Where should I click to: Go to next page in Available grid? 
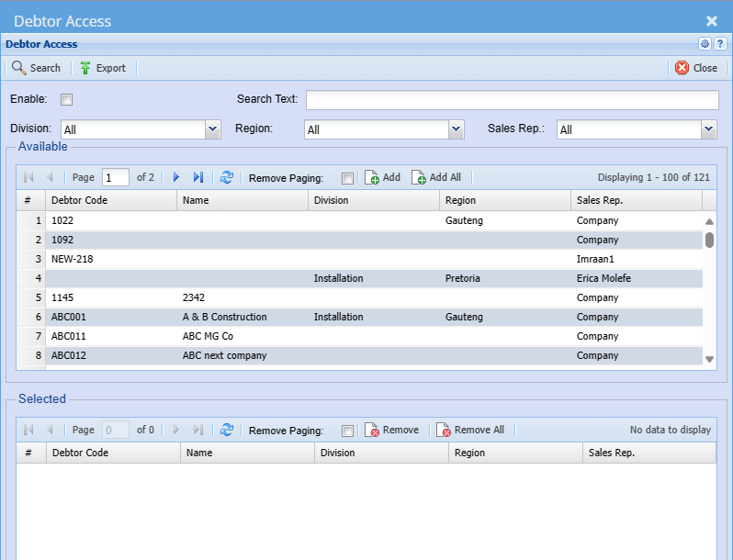tap(176, 177)
